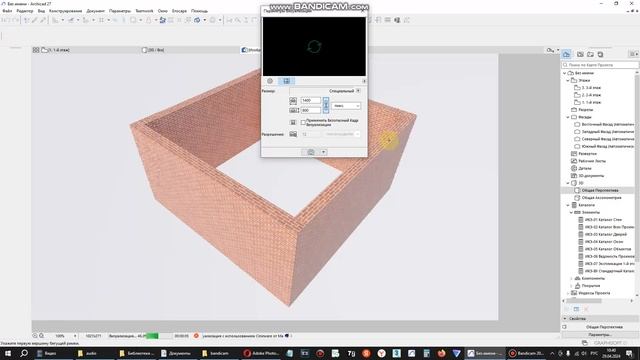This screenshot has height=360, width=640.
Task: Select ИКЭ-01 Каталог Стен schedule
Action: pos(600,220)
